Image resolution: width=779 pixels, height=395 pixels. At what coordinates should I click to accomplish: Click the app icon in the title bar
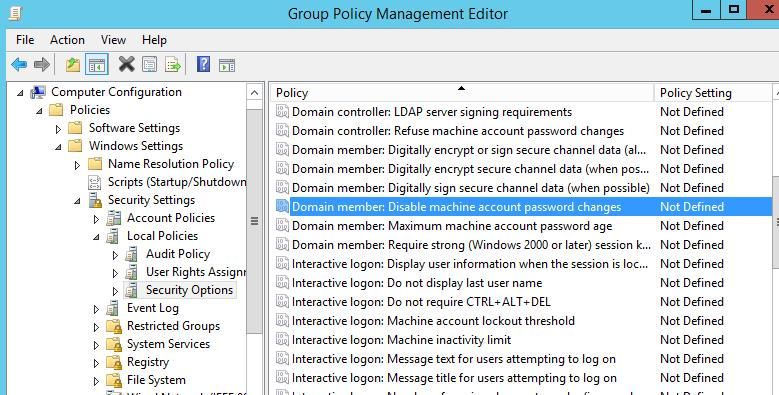(15, 12)
